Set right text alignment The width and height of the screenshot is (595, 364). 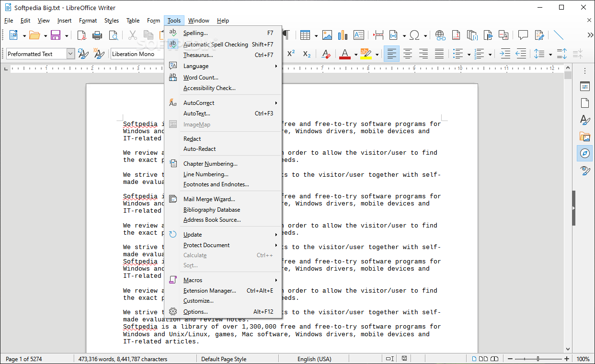click(423, 54)
